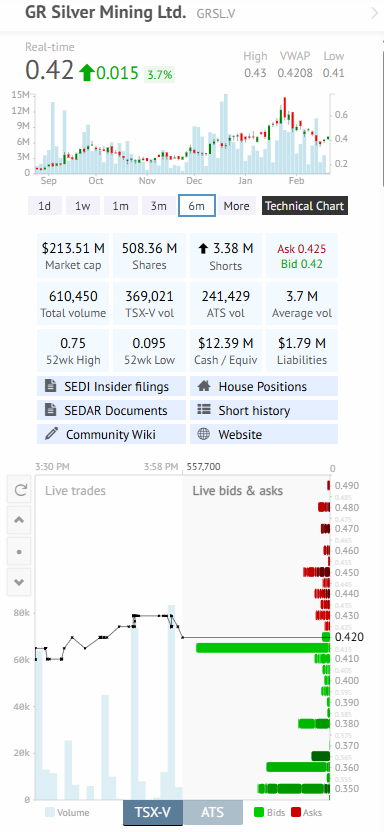Click the House Positions home icon
This screenshot has height=832, width=384.
pos(204,387)
